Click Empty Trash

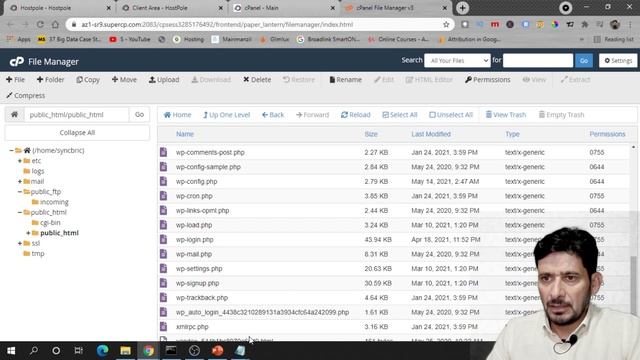pos(561,115)
